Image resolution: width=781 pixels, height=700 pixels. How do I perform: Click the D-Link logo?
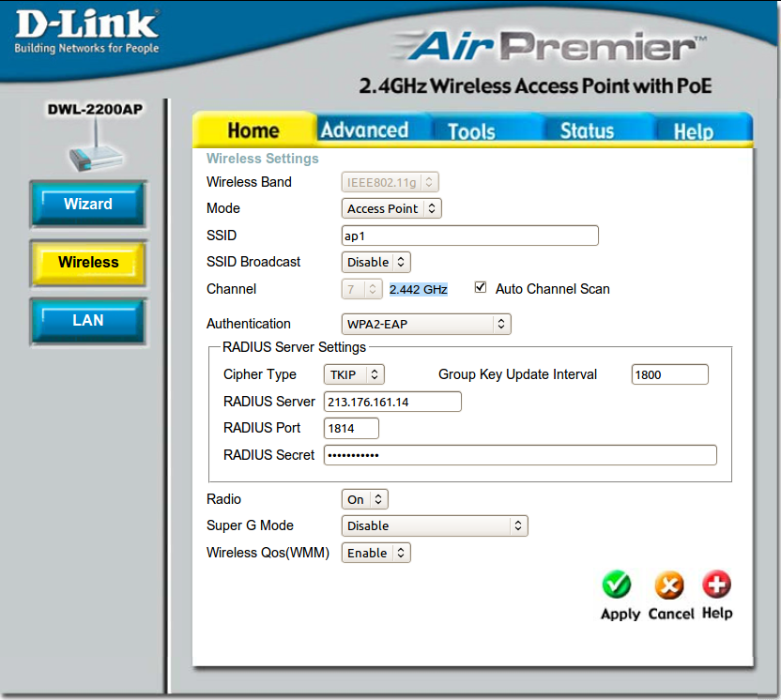(86, 30)
